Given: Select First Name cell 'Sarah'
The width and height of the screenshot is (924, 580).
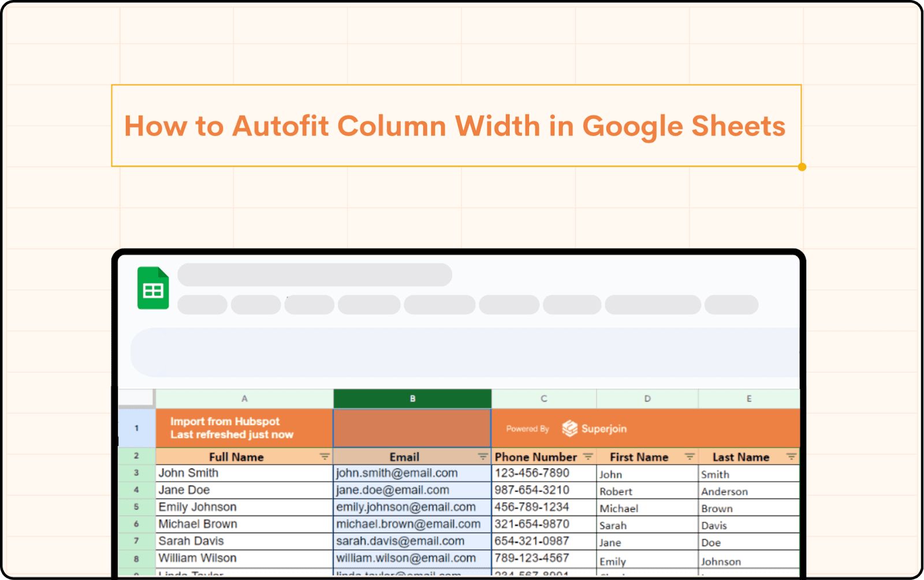Looking at the screenshot, I should pyautogui.click(x=647, y=525).
